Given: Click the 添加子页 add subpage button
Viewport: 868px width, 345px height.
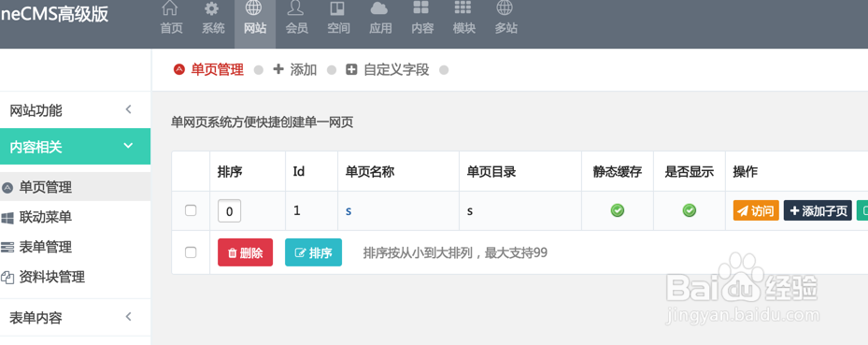Looking at the screenshot, I should pos(818,210).
